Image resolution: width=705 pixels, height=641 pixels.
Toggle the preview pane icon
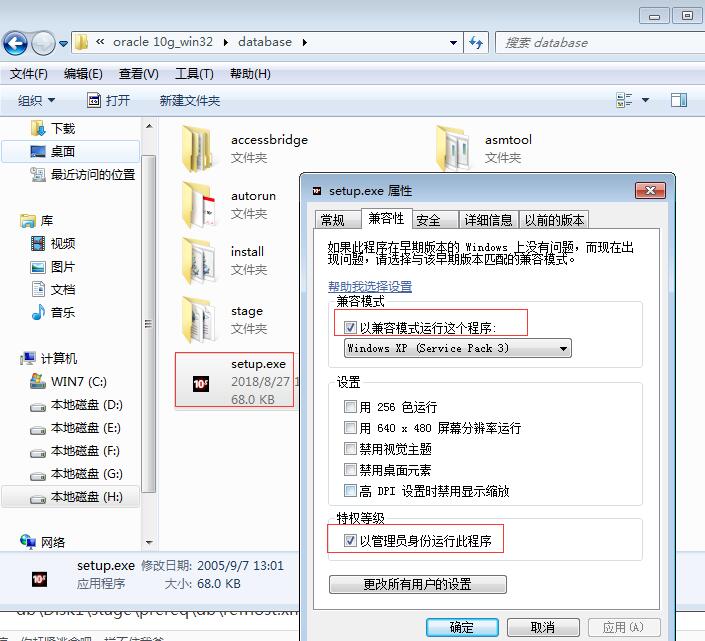pyautogui.click(x=678, y=100)
